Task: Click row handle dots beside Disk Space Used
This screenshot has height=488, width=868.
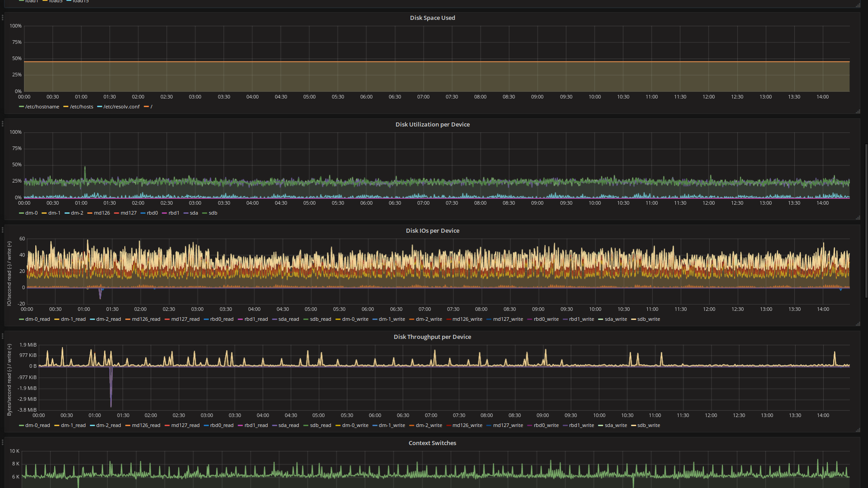Action: [x=3, y=18]
